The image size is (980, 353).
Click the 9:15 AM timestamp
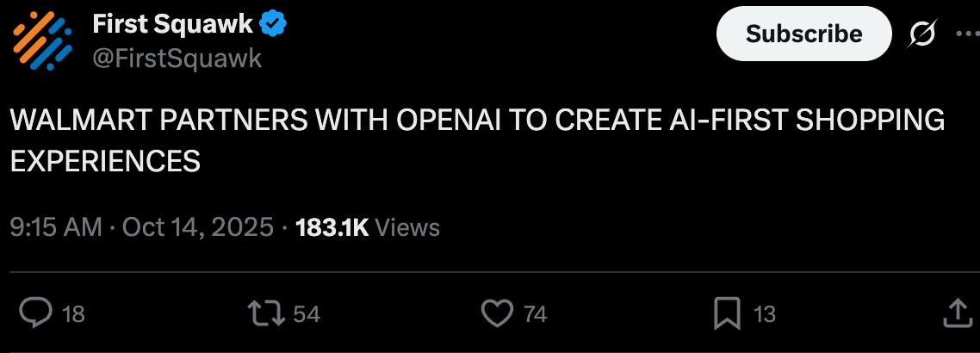(56, 227)
